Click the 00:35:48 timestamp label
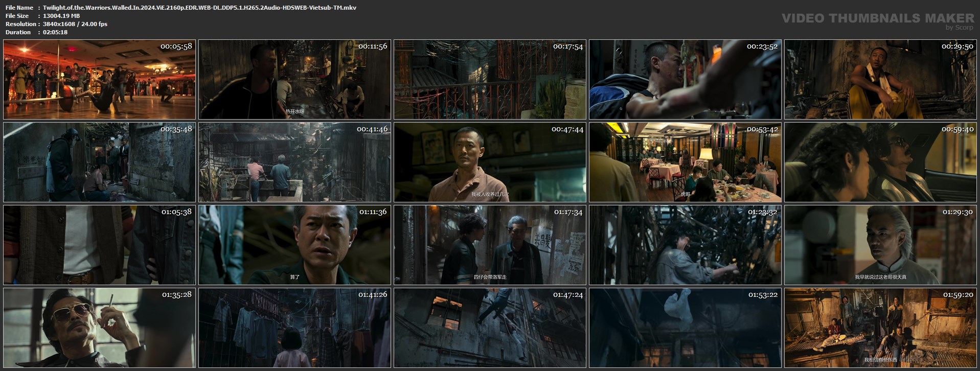 176,129
